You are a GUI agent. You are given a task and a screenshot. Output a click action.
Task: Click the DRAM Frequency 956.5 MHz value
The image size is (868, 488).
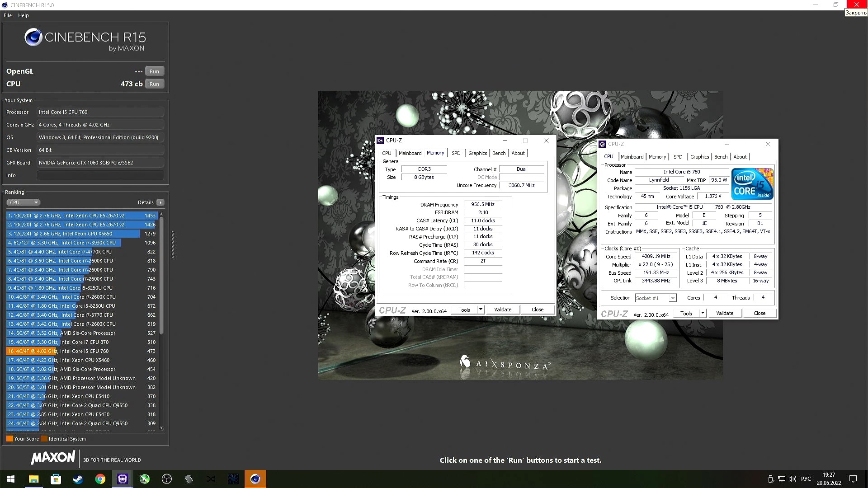[x=483, y=205]
